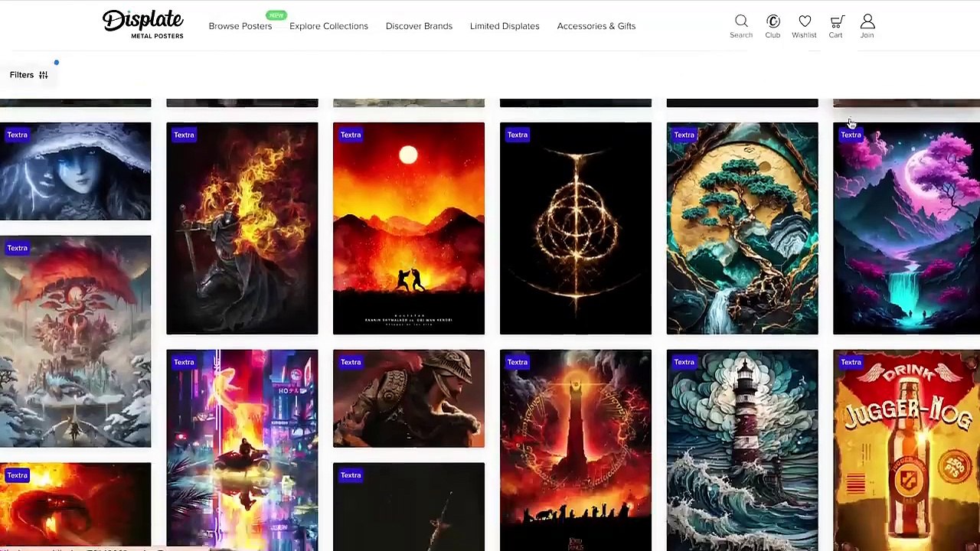The width and height of the screenshot is (980, 551).
Task: Open the Lord of the Rings tower poster
Action: 576,450
